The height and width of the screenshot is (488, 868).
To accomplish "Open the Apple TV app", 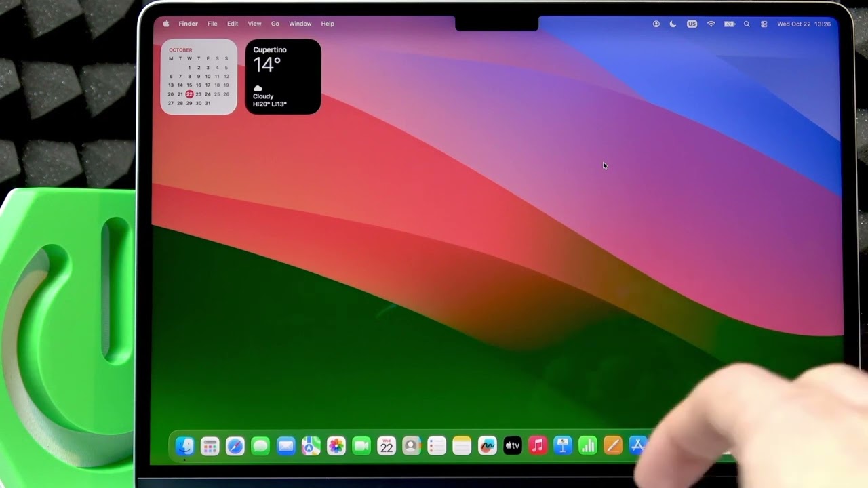I will click(512, 445).
